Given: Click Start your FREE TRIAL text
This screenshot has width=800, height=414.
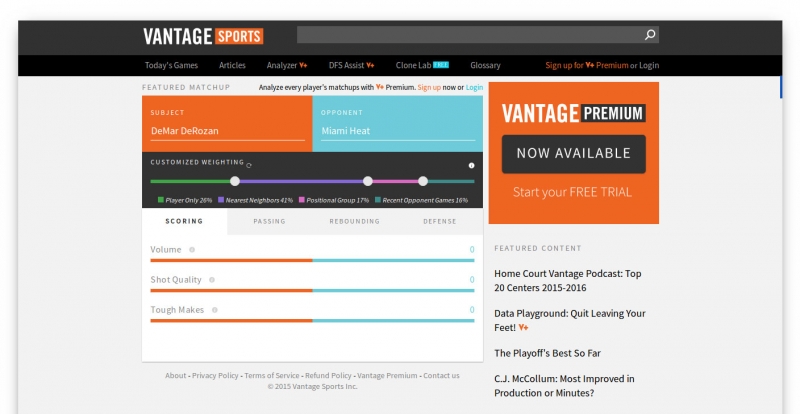Looking at the screenshot, I should [572, 192].
